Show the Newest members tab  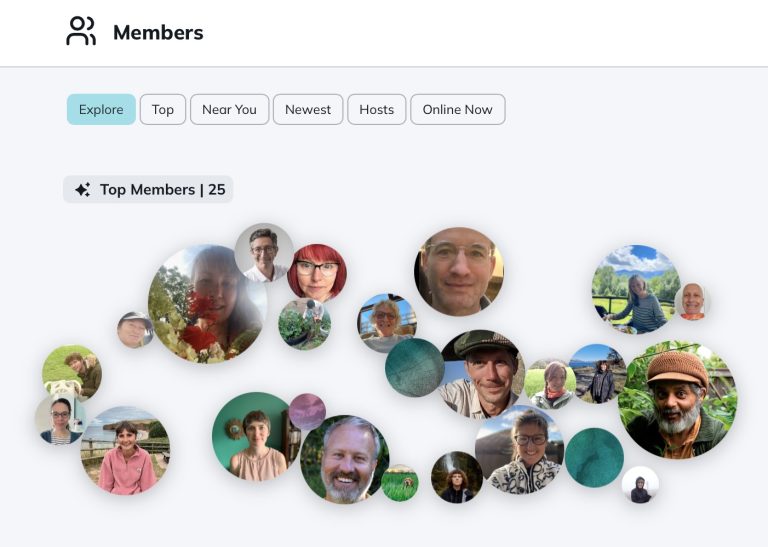(308, 110)
